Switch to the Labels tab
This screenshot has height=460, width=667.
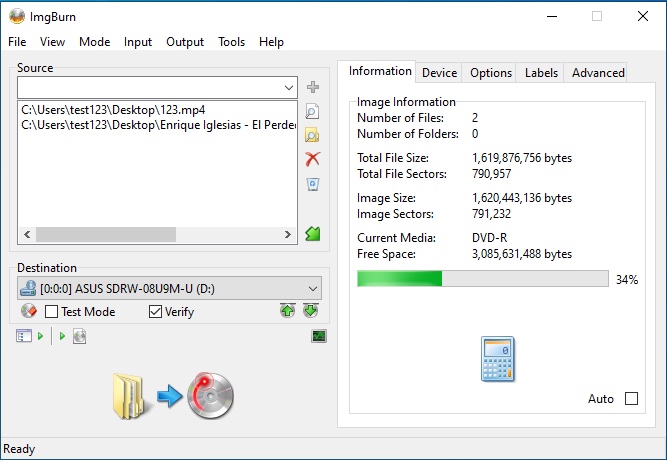pos(541,73)
